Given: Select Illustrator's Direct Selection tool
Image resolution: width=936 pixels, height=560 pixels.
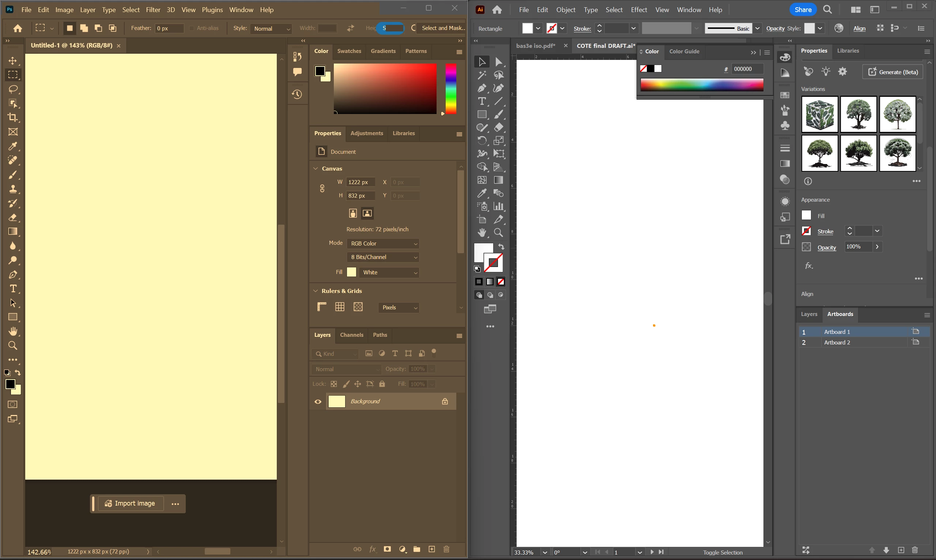Looking at the screenshot, I should pyautogui.click(x=499, y=62).
